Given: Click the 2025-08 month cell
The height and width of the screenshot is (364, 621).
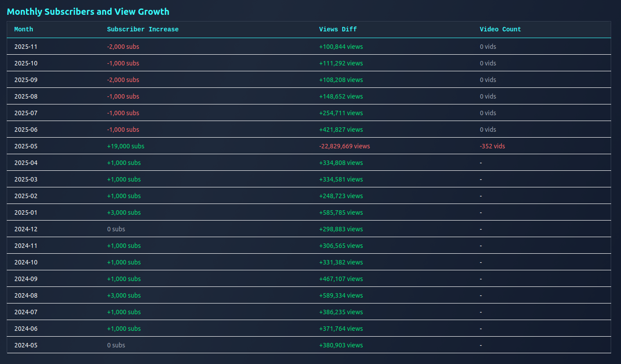Looking at the screenshot, I should click(26, 96).
